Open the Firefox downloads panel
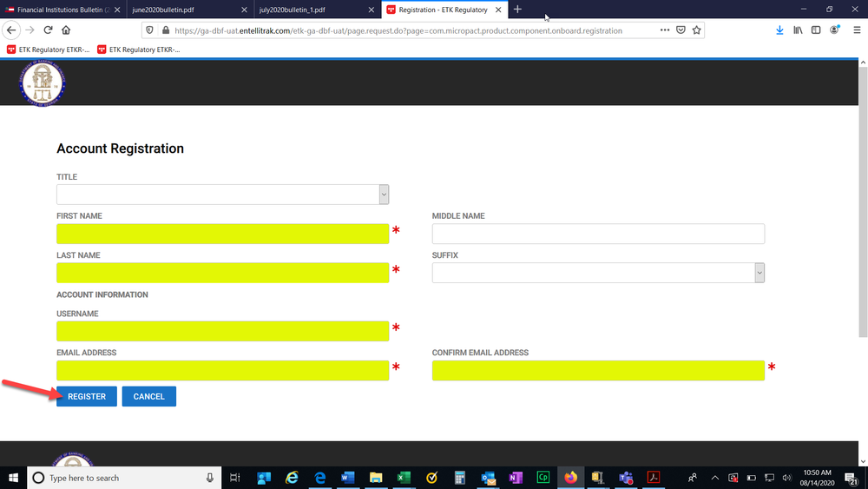This screenshot has height=489, width=868. click(x=779, y=30)
